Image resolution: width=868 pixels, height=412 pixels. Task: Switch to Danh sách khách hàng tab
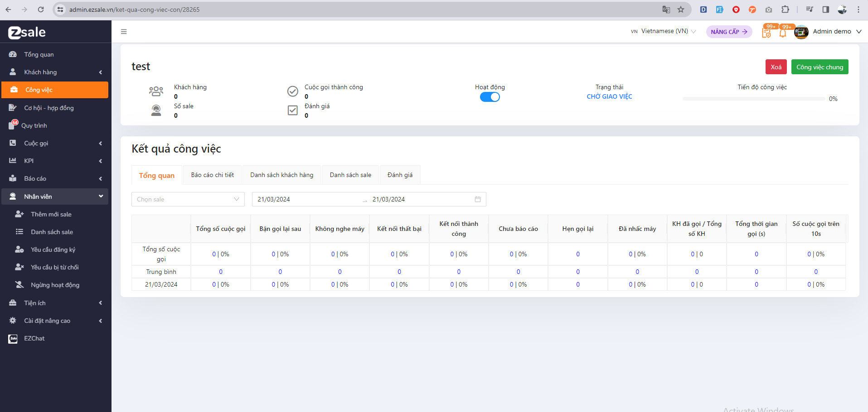(282, 175)
